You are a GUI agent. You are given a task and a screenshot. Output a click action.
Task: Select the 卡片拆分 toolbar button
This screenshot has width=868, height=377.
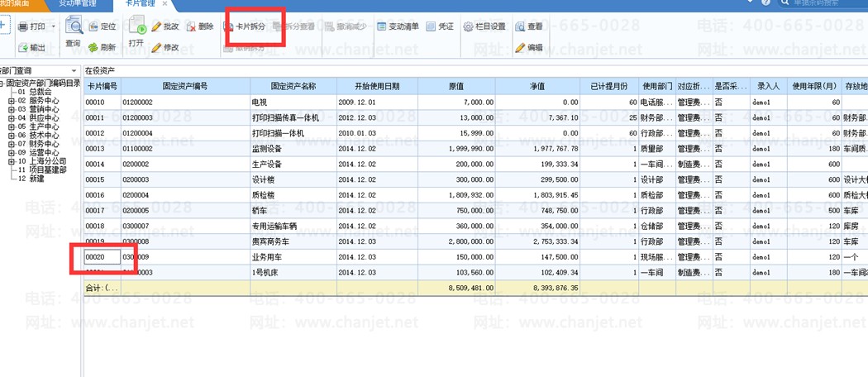tap(245, 26)
